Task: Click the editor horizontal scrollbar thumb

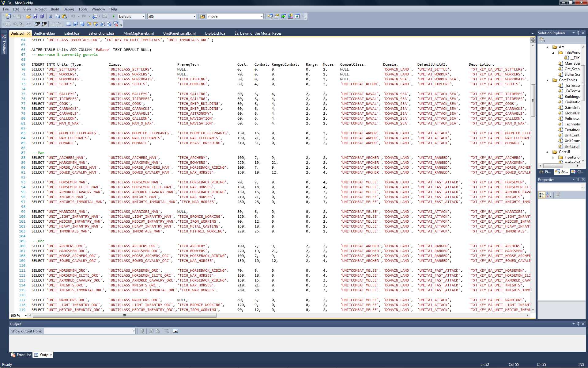Action: 124,315
